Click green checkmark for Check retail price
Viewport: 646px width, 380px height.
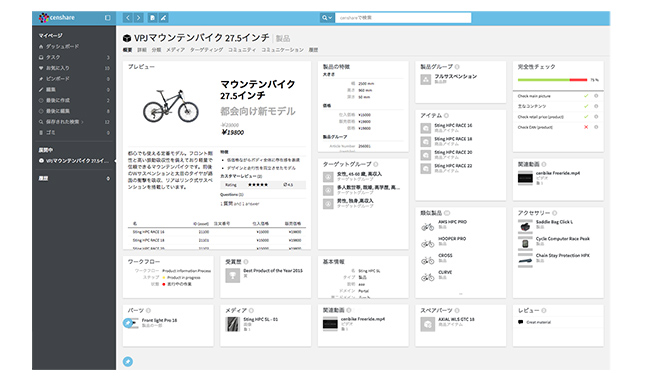pos(586,117)
